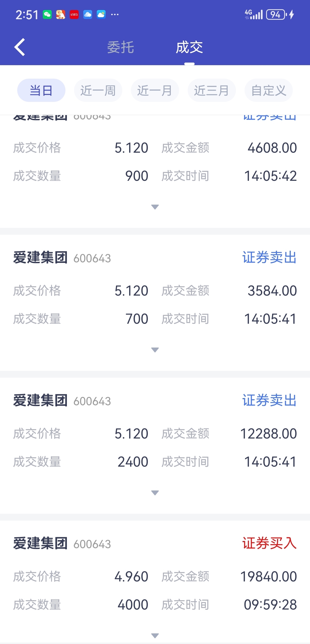Tap the three-dots more notifications icon
This screenshot has width=310, height=644.
(x=115, y=14)
